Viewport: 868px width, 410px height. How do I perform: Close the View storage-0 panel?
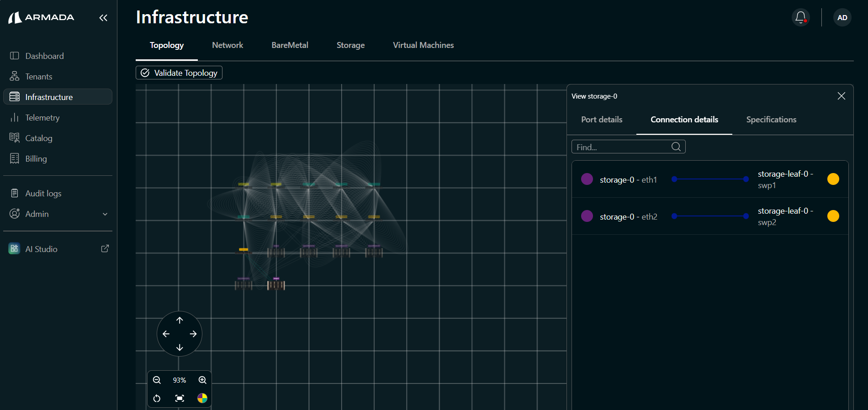pyautogui.click(x=841, y=96)
